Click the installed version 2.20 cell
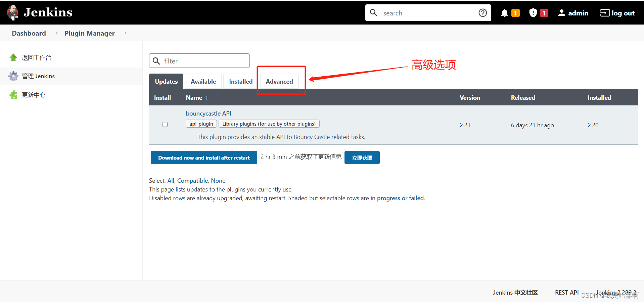Screen dimensions: 644x302 [593, 125]
